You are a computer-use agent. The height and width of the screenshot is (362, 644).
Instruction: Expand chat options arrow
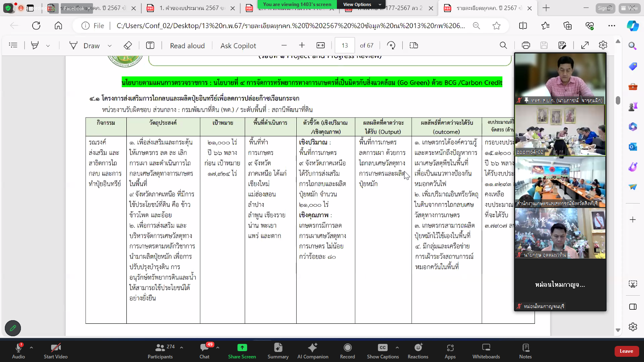(x=218, y=348)
